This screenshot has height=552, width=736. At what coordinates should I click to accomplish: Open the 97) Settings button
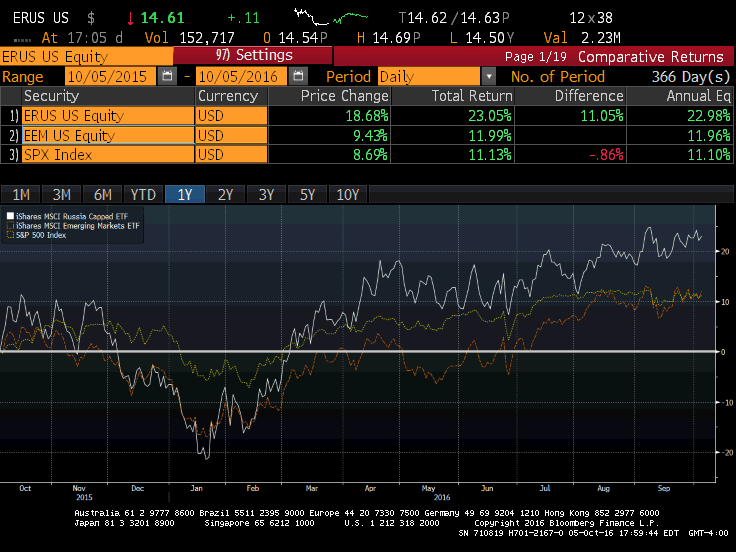[x=253, y=55]
